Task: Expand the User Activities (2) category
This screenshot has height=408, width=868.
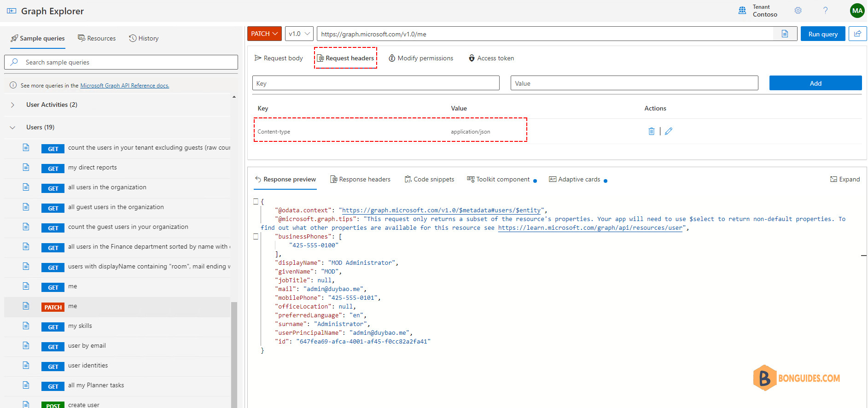Action: (x=12, y=105)
